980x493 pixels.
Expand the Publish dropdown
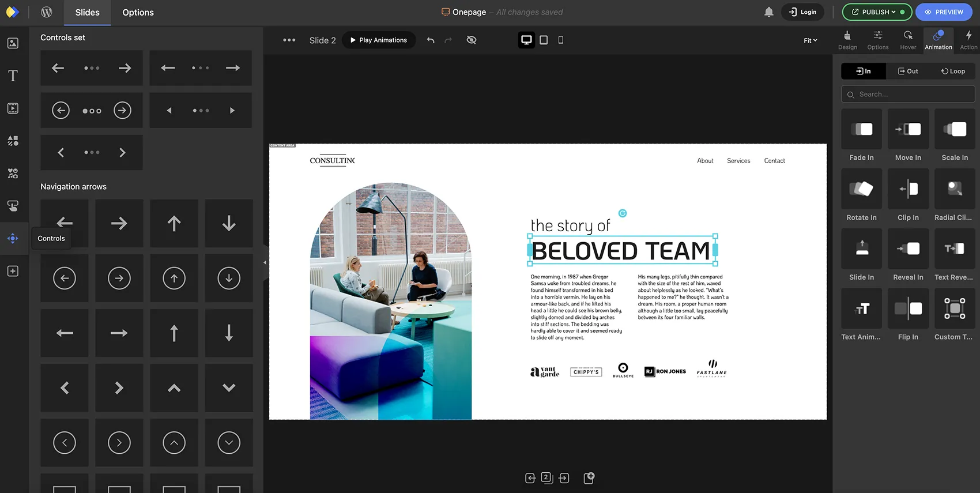click(877, 12)
